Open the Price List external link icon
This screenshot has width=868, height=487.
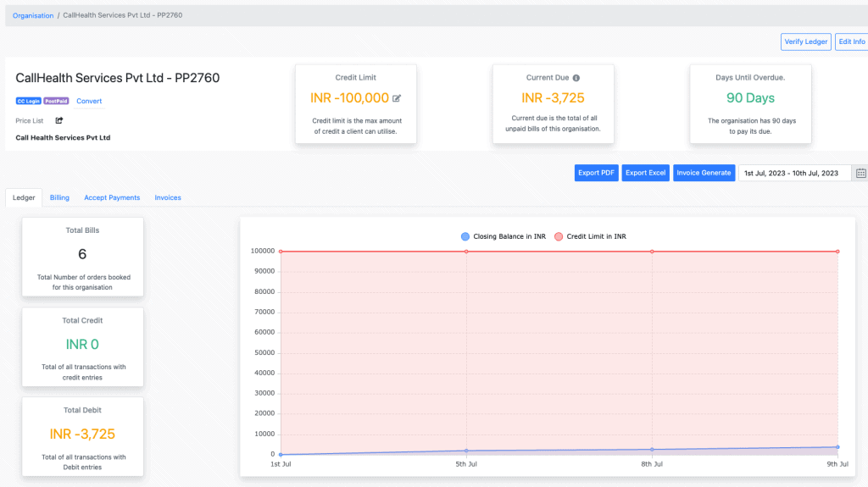point(59,121)
